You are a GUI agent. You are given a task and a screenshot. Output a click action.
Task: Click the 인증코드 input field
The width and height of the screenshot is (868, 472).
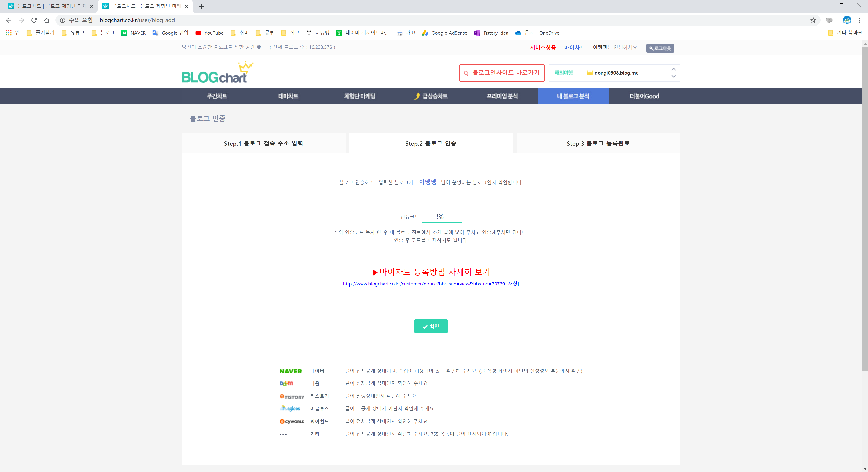[x=441, y=217]
